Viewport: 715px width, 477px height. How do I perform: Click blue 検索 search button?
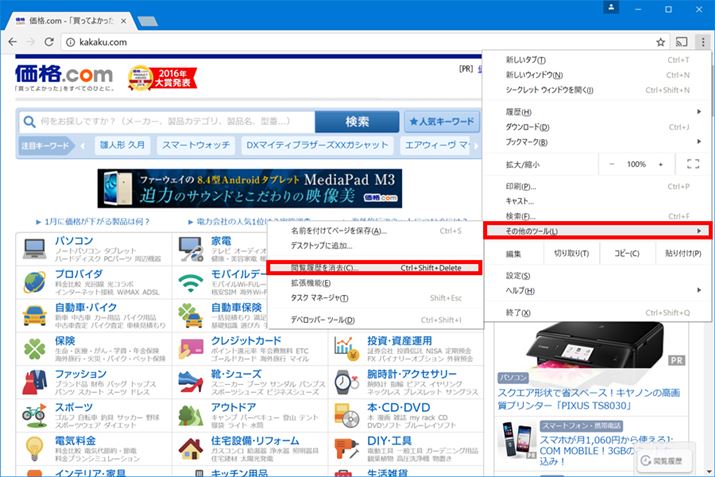[357, 122]
